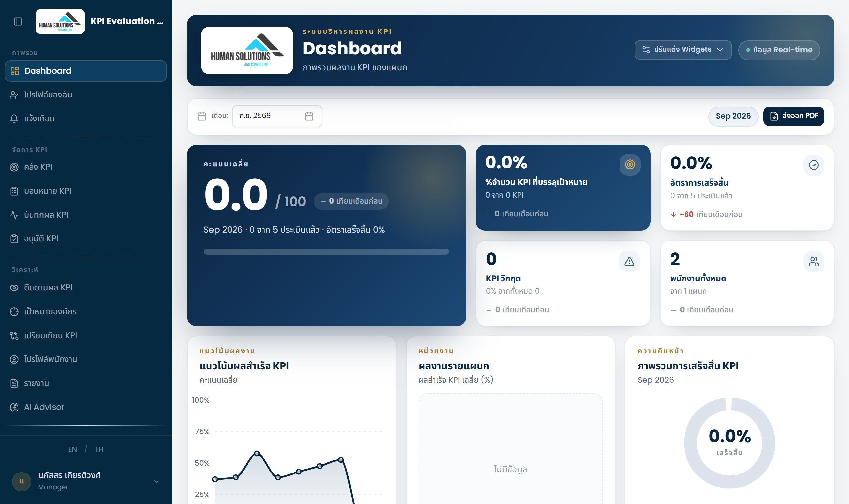The height and width of the screenshot is (504, 849).
Task: Open รายงาน reports page
Action: (86, 383)
